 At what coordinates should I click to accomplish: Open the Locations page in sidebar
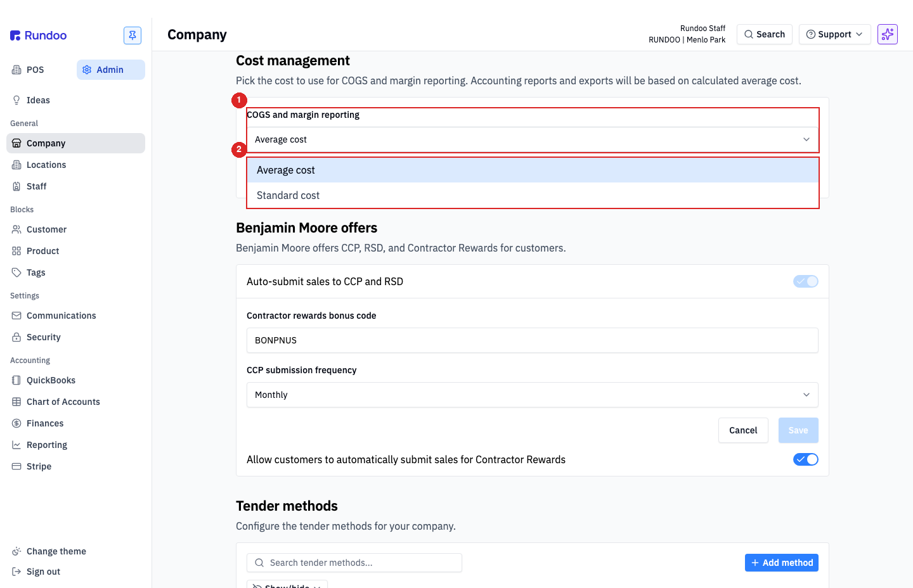(75, 165)
